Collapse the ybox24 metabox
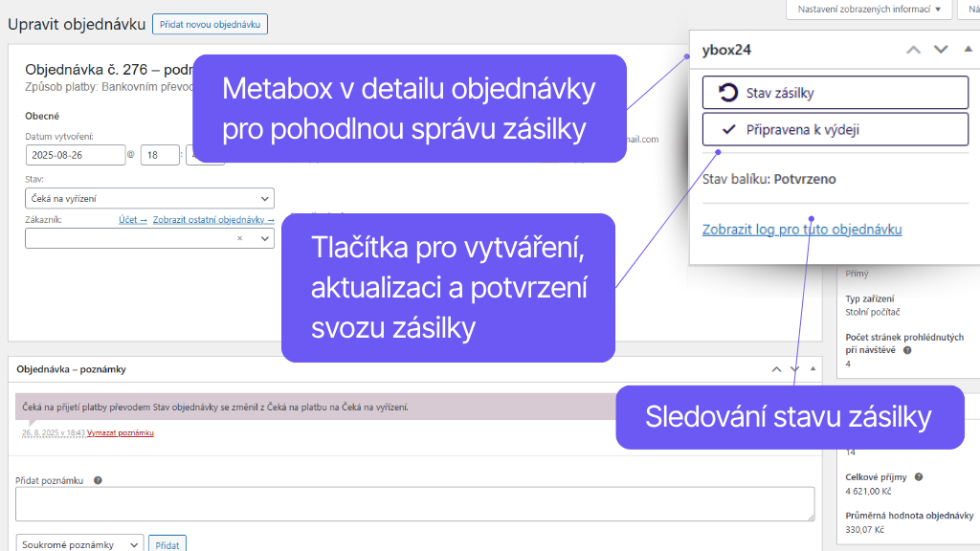This screenshot has height=551, width=980. [x=966, y=48]
